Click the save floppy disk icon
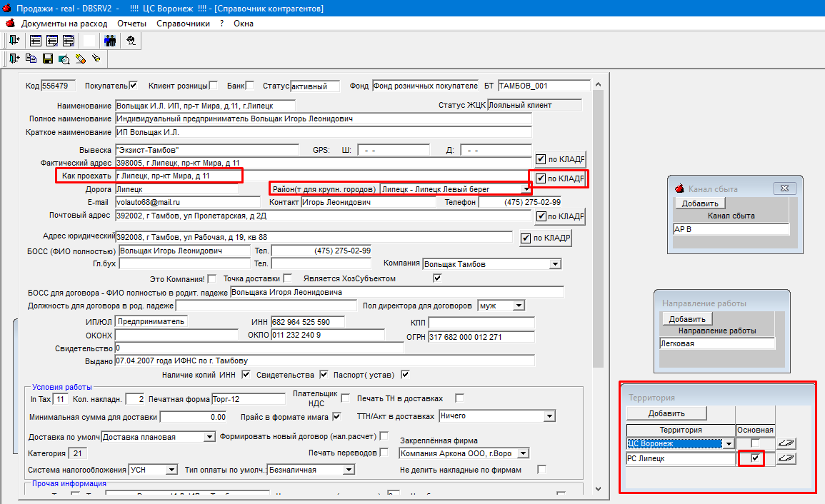Viewport: 825px width, 504px height. point(47,59)
